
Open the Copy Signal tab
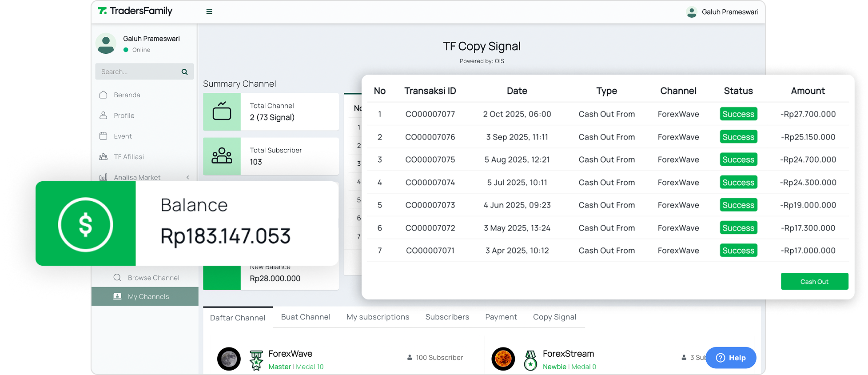(x=555, y=317)
